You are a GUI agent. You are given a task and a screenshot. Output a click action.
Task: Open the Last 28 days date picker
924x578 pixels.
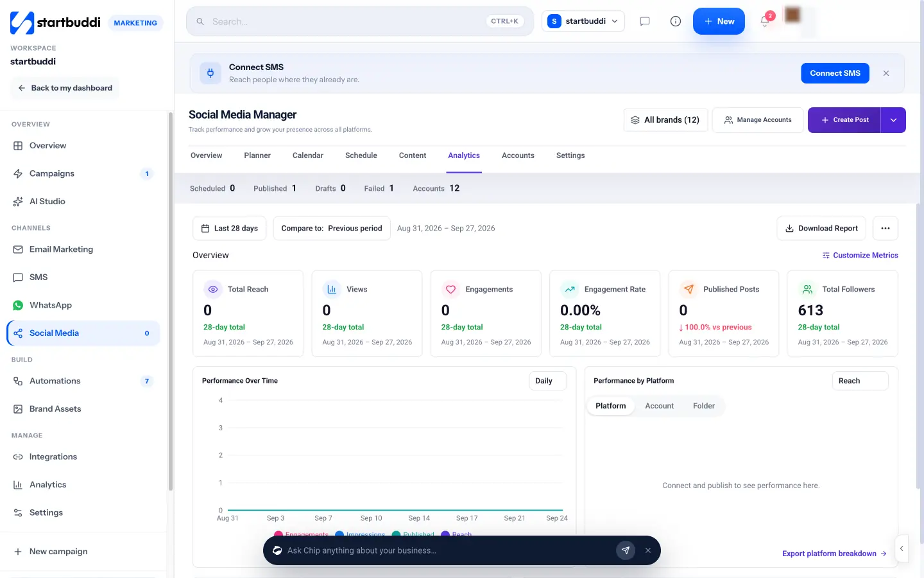click(x=230, y=229)
